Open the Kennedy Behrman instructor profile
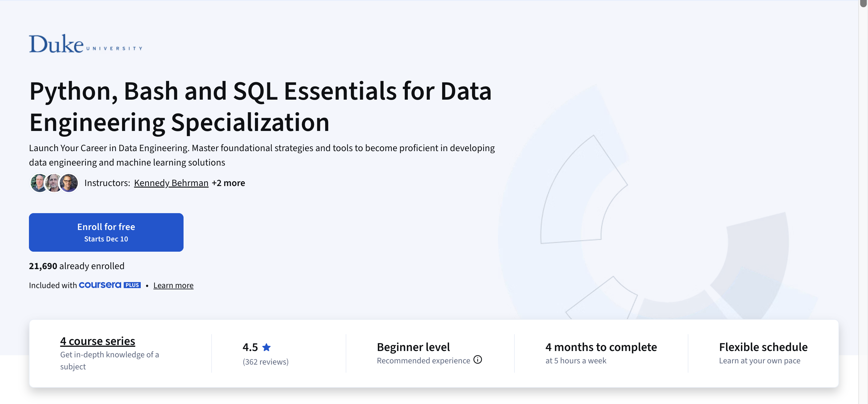868x404 pixels. (171, 183)
